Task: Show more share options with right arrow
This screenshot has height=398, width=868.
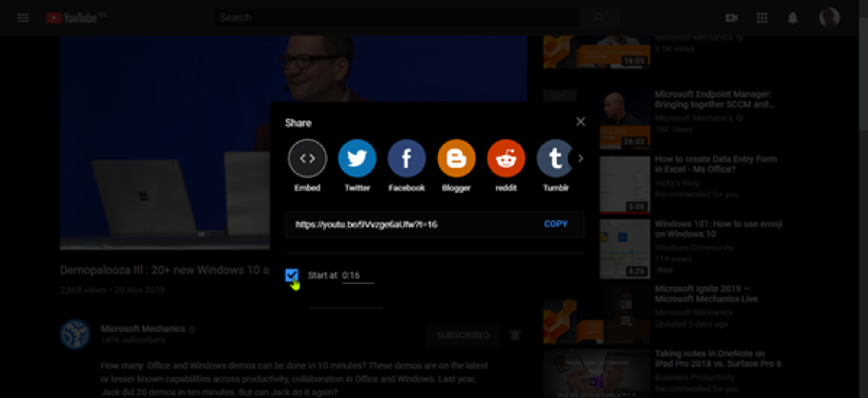Action: click(580, 159)
